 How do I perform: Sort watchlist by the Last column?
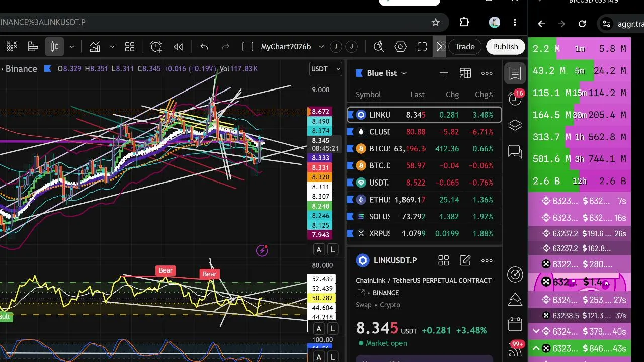click(x=417, y=95)
